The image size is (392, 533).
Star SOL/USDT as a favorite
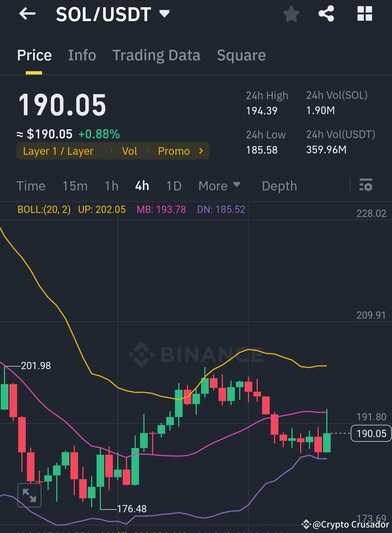pyautogui.click(x=291, y=14)
